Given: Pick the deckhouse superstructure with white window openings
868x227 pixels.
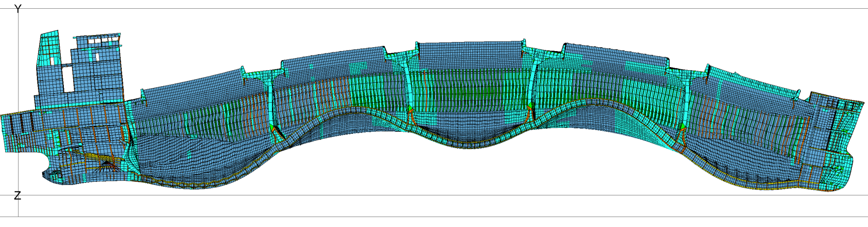Looking at the screenshot, I should click(79, 70).
